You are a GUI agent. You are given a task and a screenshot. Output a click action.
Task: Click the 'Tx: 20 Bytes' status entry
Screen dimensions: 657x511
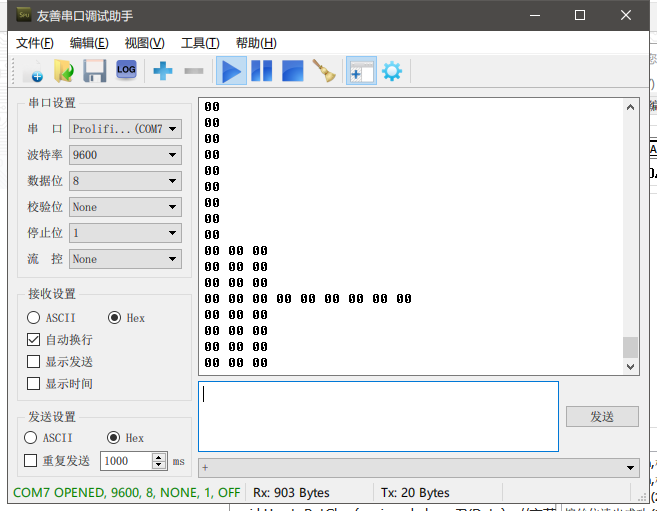click(x=415, y=493)
